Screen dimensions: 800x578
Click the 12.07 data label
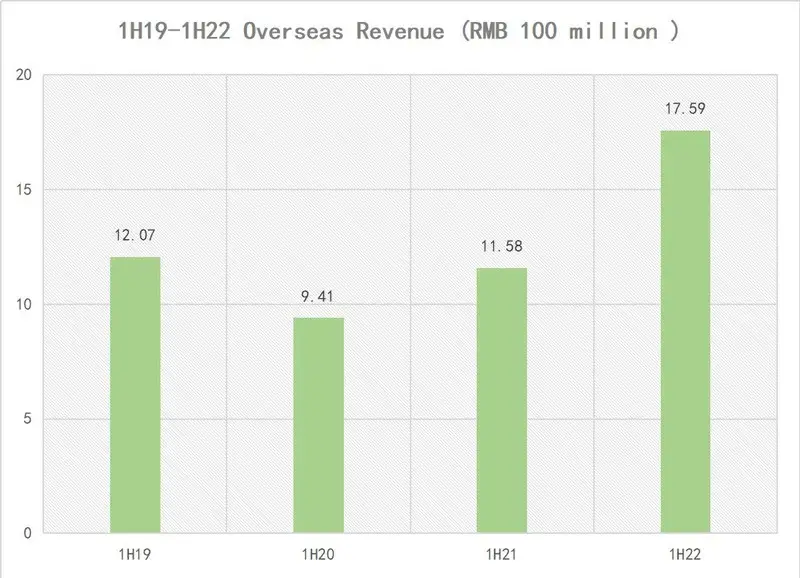click(135, 236)
